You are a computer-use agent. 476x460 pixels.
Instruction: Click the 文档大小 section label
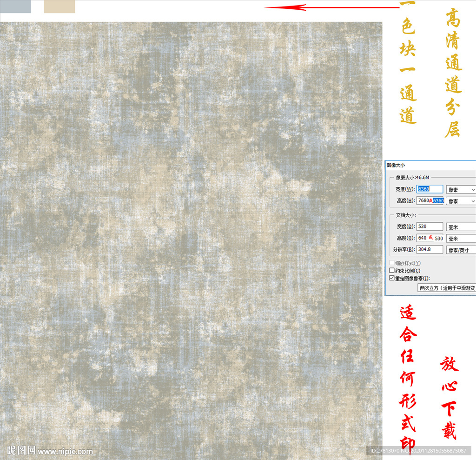[406, 215]
